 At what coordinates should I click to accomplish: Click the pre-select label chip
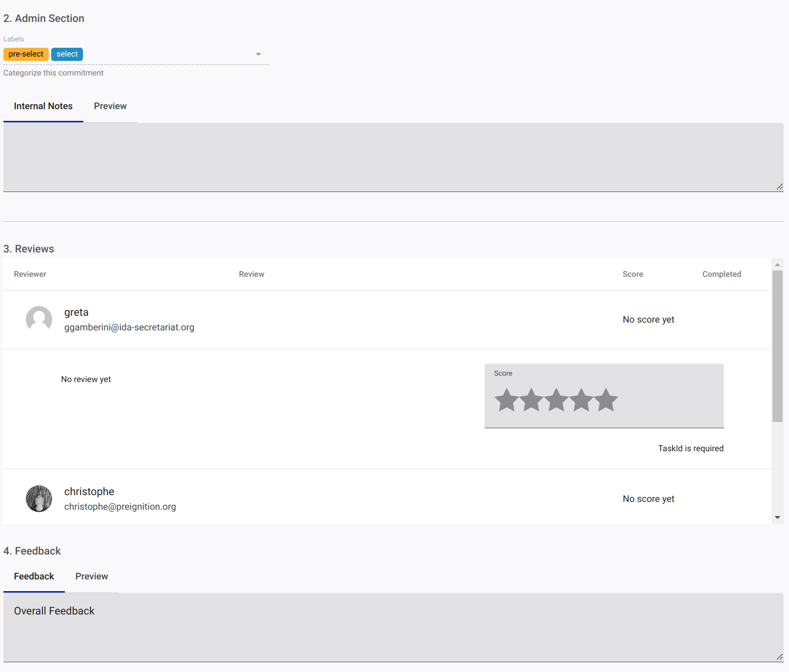(26, 54)
